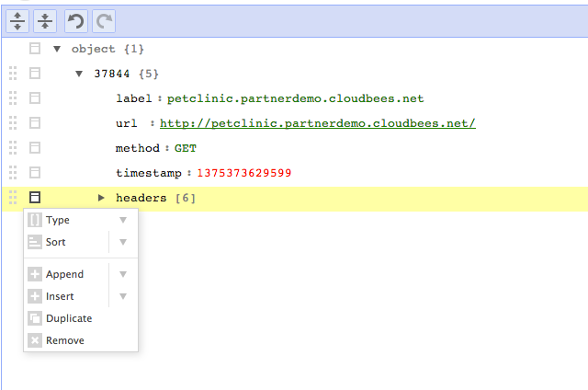Click the Expand all fields icon

coord(17,21)
